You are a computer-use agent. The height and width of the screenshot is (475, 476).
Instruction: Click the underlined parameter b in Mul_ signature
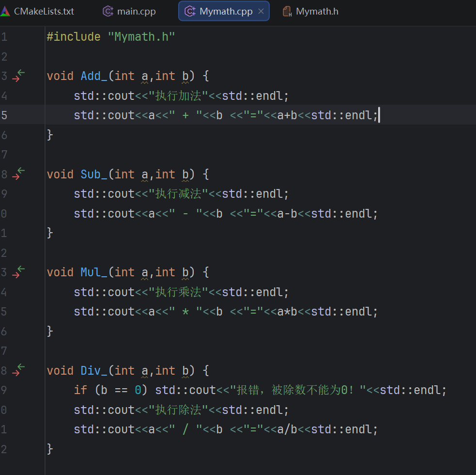[185, 273]
